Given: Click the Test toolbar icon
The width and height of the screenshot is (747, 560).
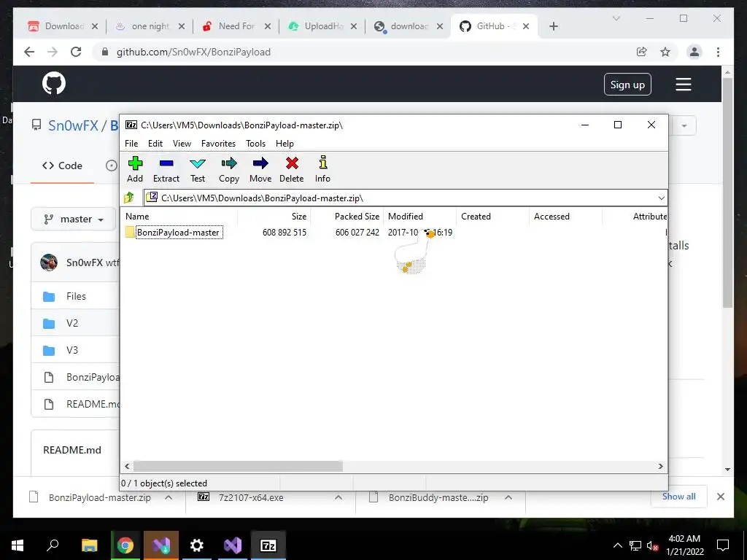Looking at the screenshot, I should pos(198,169).
